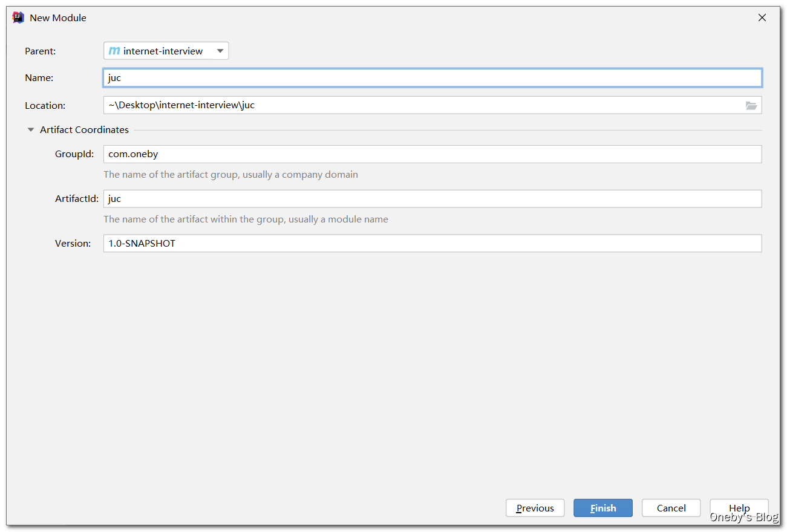Click the 'Artifact Coordinates' heading text
Image resolution: width=787 pixels, height=532 pixels.
[84, 130]
